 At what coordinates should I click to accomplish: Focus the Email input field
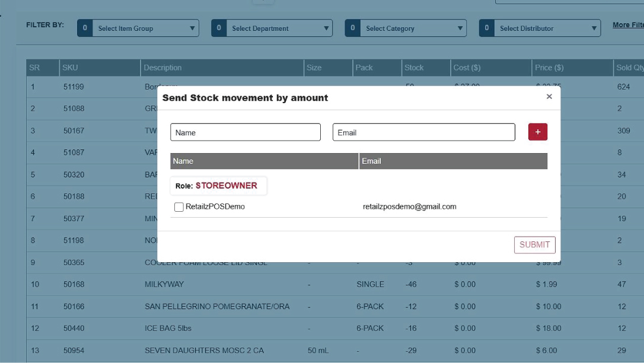point(423,132)
